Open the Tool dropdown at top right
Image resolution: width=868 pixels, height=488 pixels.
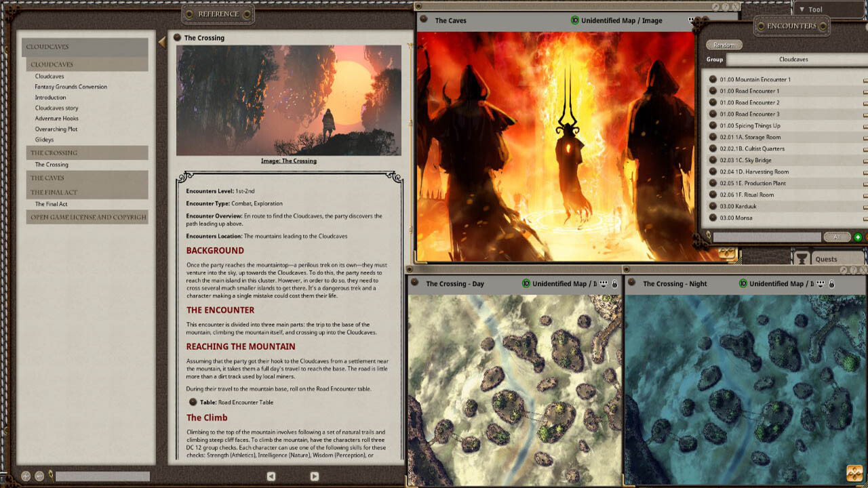[x=814, y=9]
